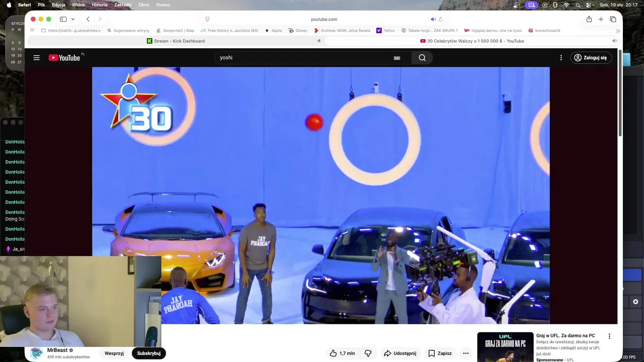
Task: Go back with Safari back arrow
Action: point(88,19)
